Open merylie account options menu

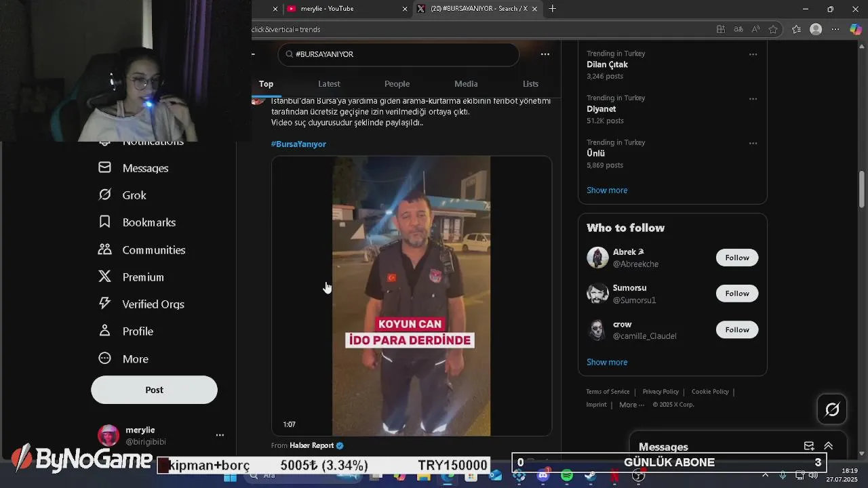[x=220, y=435]
